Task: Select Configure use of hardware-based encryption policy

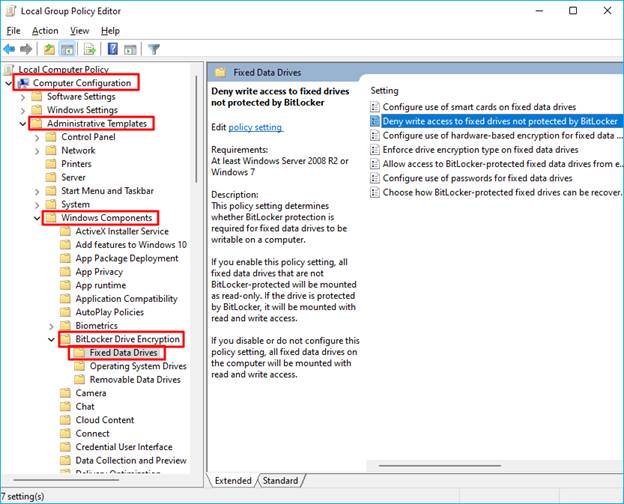Action: [496, 135]
